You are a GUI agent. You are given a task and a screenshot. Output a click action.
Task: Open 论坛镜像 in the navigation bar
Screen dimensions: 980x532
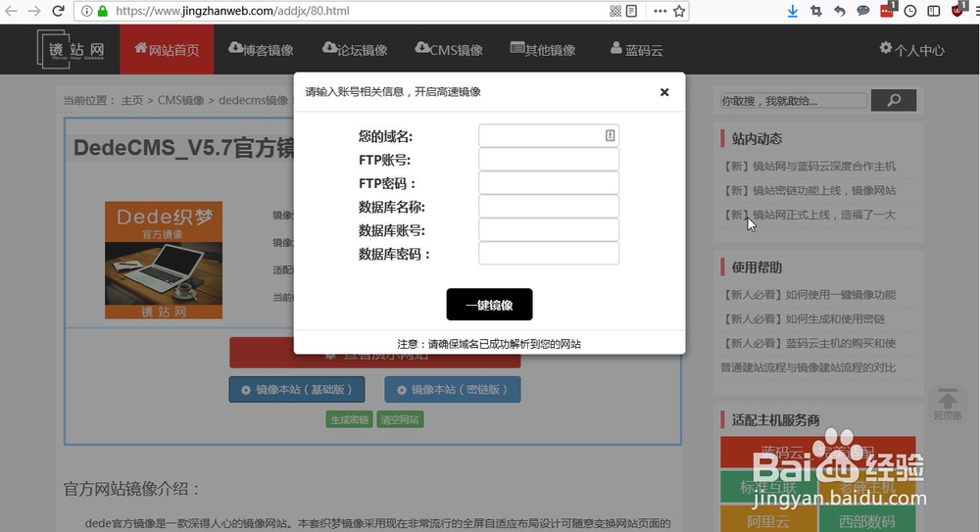(x=355, y=50)
